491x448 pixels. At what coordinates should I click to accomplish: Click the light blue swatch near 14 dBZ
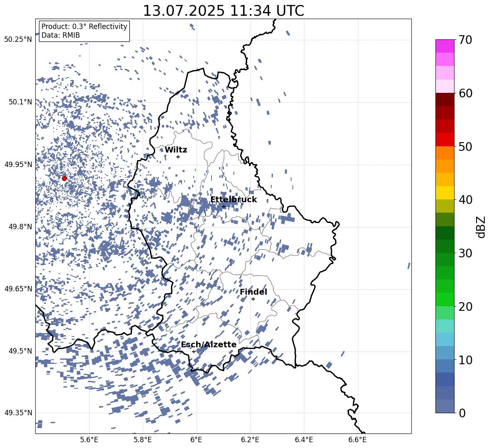coord(445,339)
